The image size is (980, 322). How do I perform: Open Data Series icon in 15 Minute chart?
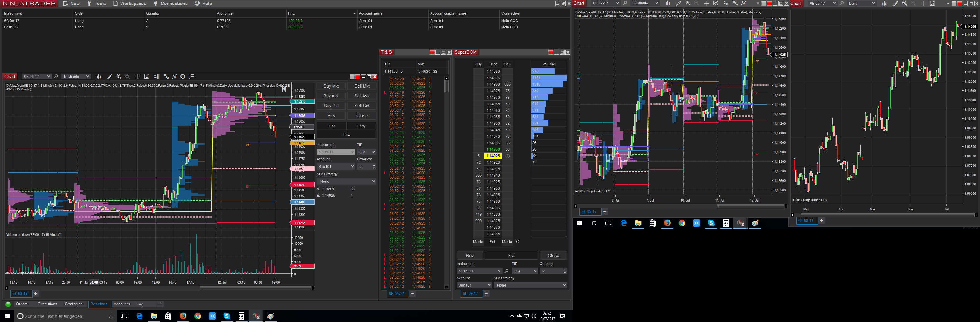[166, 76]
